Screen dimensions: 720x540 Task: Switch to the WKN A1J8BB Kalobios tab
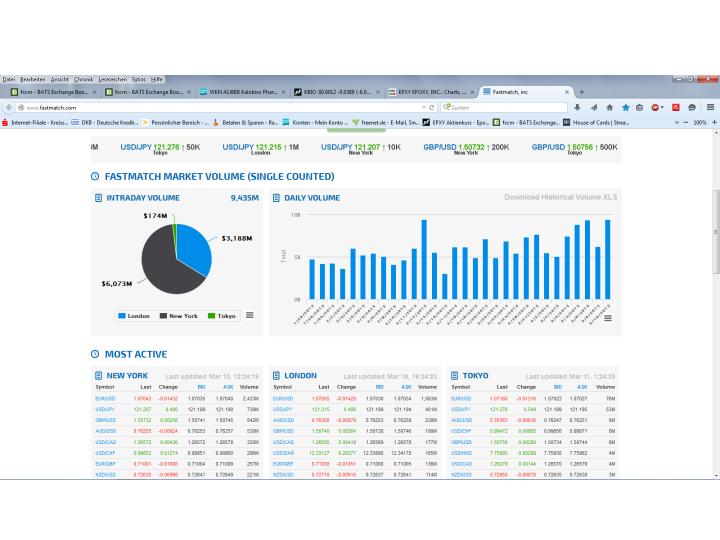click(241, 91)
